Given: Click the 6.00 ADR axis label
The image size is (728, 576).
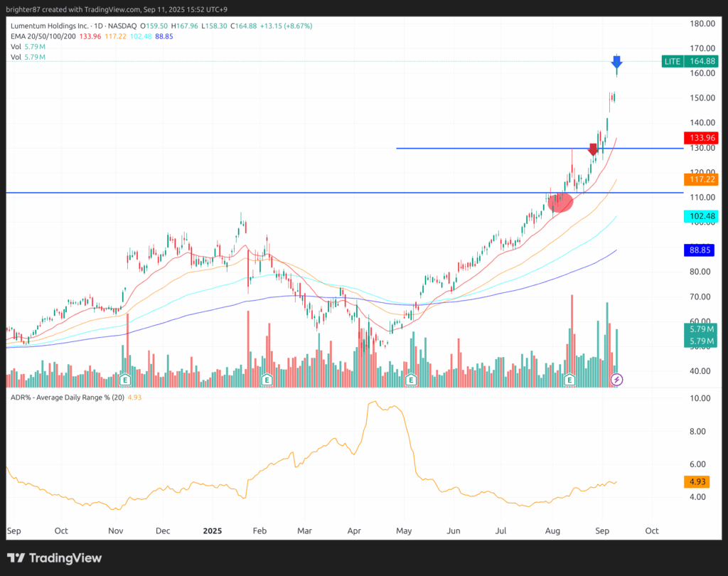Looking at the screenshot, I should [698, 464].
